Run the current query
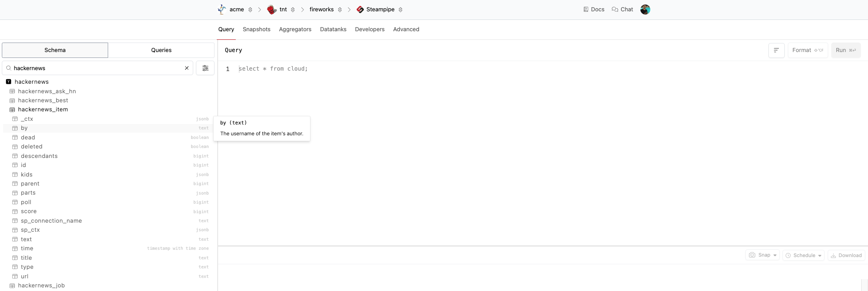868x291 pixels. click(x=845, y=50)
